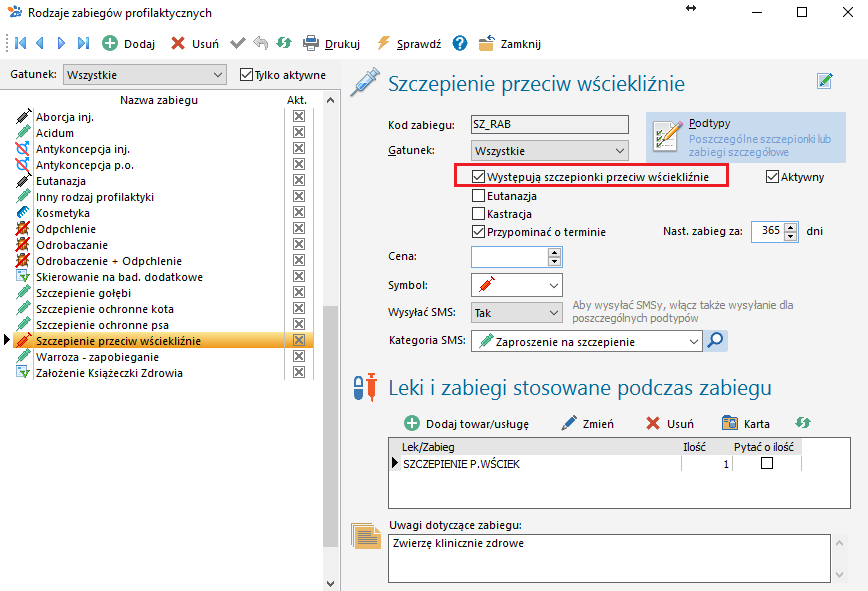Decrease Nast. zabieg za days spinner
This screenshot has height=591, width=868.
(791, 236)
